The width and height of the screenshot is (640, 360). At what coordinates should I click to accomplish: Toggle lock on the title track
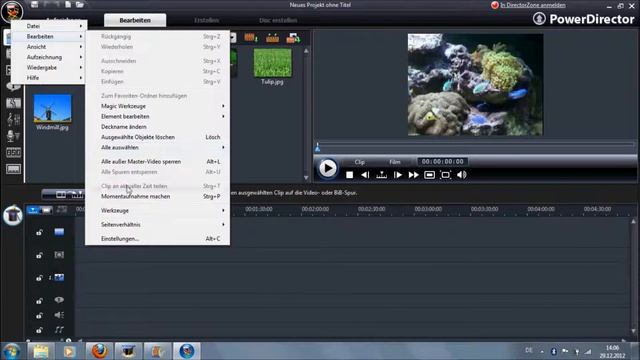point(39,301)
